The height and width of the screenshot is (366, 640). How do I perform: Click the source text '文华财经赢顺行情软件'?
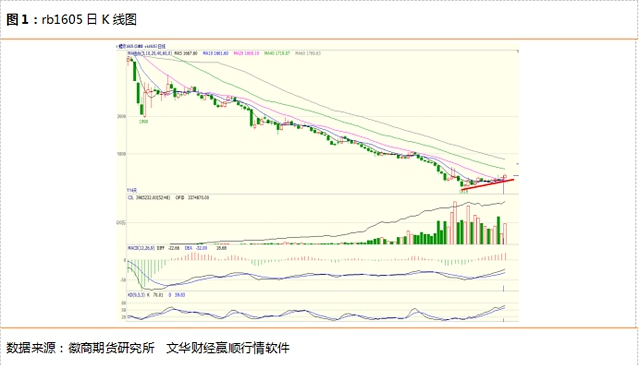coord(228,348)
